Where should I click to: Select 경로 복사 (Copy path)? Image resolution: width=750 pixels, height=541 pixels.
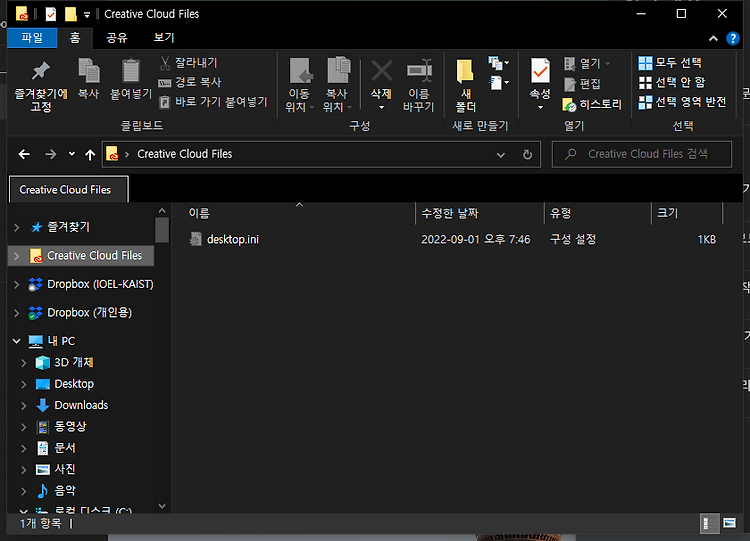tap(190, 82)
